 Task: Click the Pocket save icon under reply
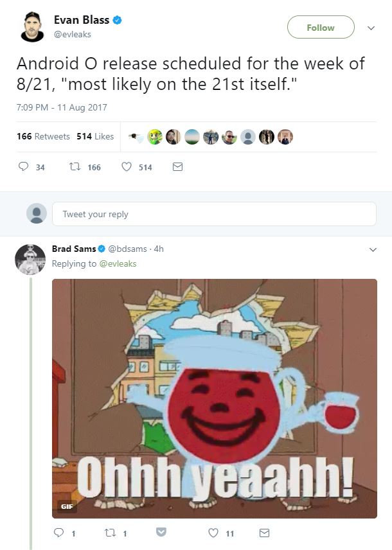coord(162,533)
